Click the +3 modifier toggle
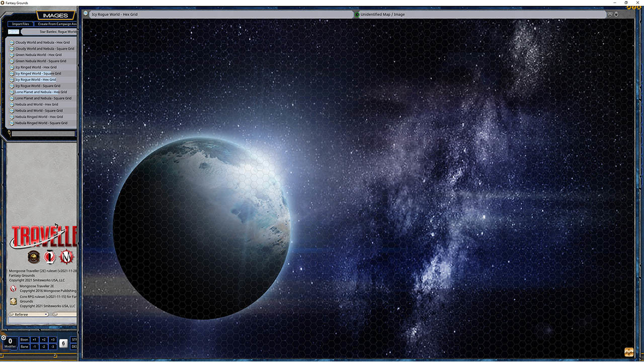The height and width of the screenshot is (362, 644). coord(52,339)
